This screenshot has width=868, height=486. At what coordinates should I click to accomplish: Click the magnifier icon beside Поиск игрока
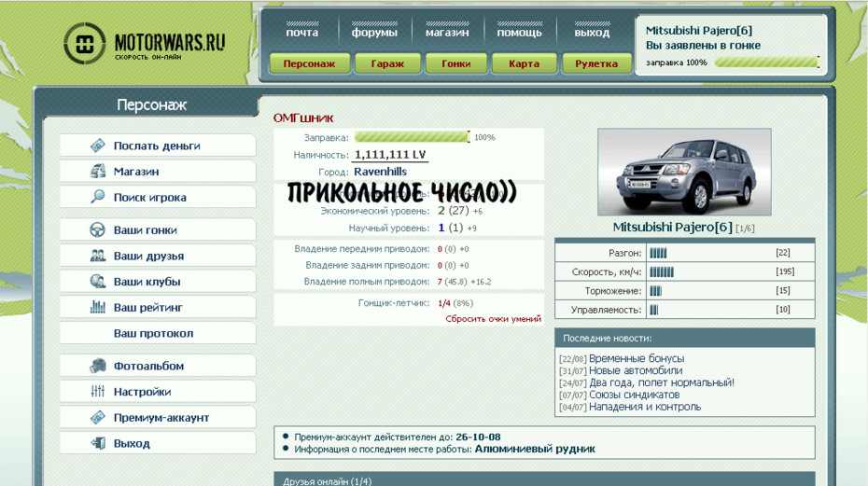click(97, 197)
